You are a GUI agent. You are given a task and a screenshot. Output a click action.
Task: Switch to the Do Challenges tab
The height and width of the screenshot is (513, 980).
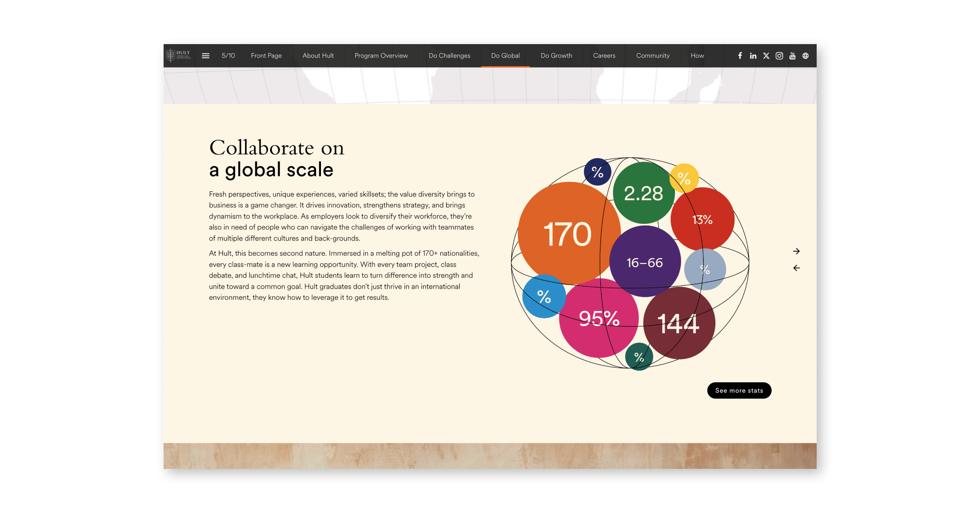pyautogui.click(x=449, y=56)
